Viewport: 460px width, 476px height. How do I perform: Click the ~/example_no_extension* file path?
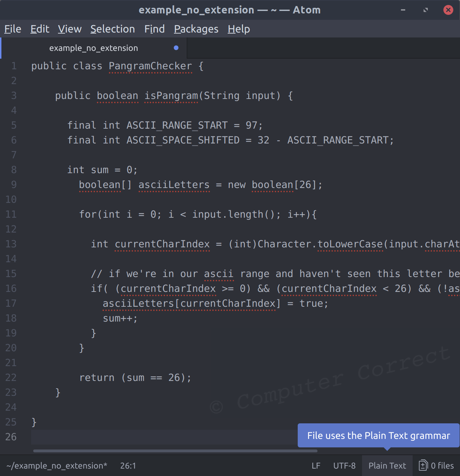click(57, 466)
